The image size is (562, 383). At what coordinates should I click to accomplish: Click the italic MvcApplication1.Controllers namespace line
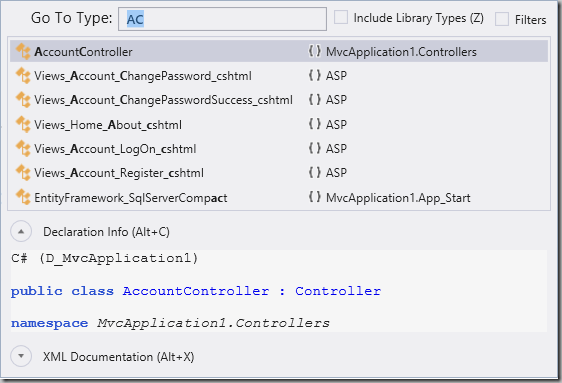pyautogui.click(x=214, y=323)
